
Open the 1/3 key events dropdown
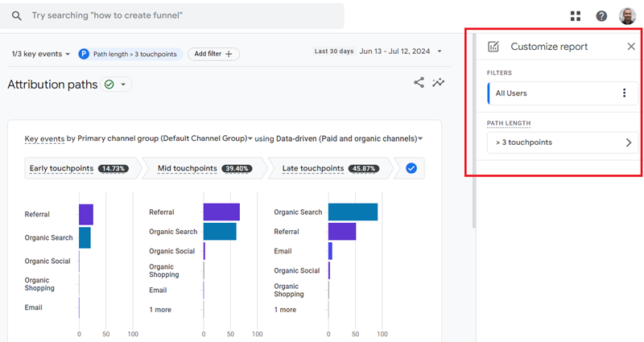[41, 54]
